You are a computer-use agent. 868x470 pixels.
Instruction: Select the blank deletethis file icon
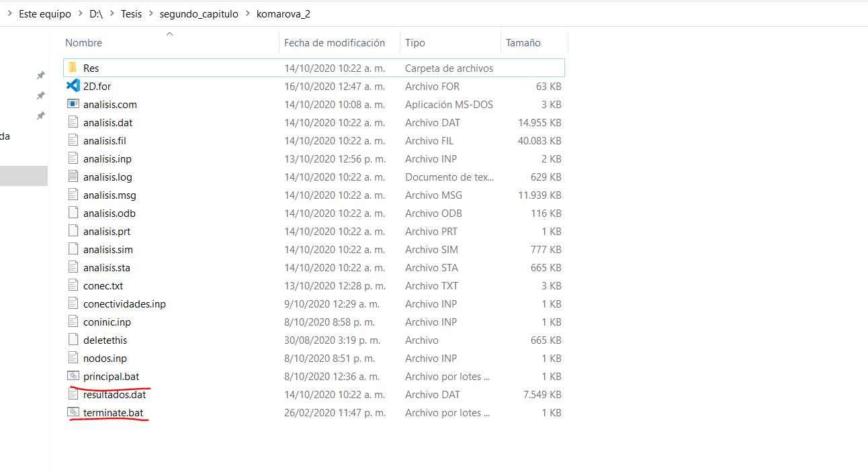(x=73, y=340)
